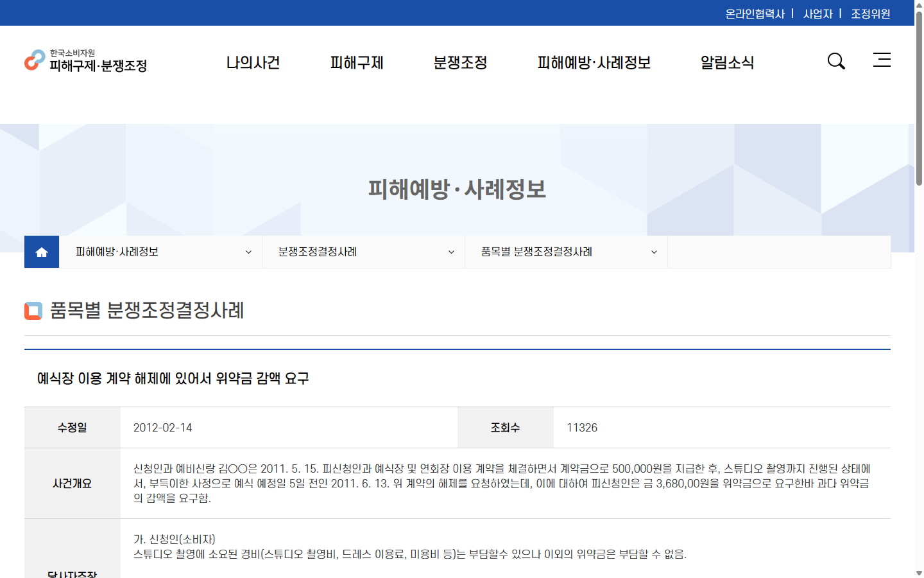Screen dimensions: 924x578
Task: Open the 피해구제 menu
Action: click(x=357, y=62)
